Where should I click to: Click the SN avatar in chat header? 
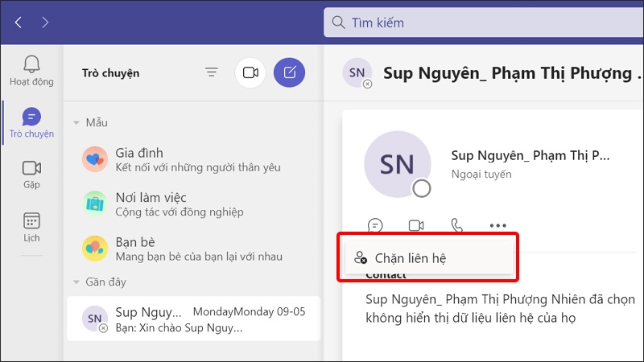357,72
